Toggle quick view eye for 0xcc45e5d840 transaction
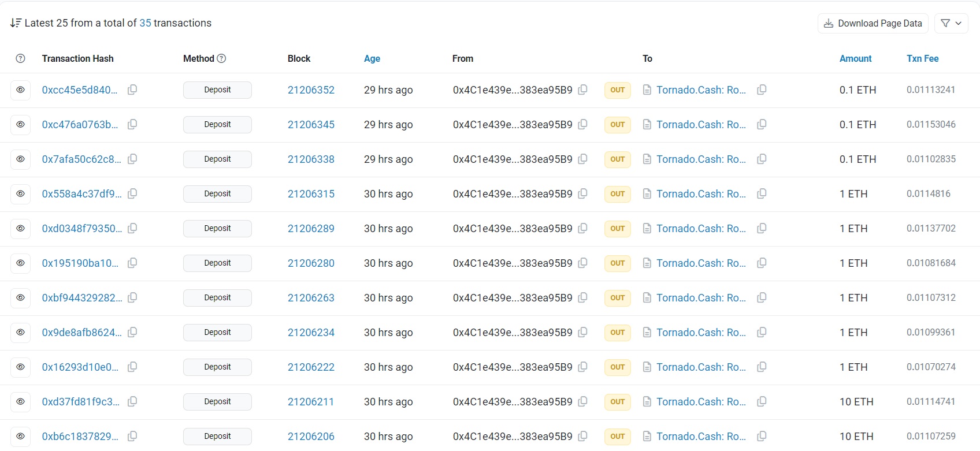 21,90
